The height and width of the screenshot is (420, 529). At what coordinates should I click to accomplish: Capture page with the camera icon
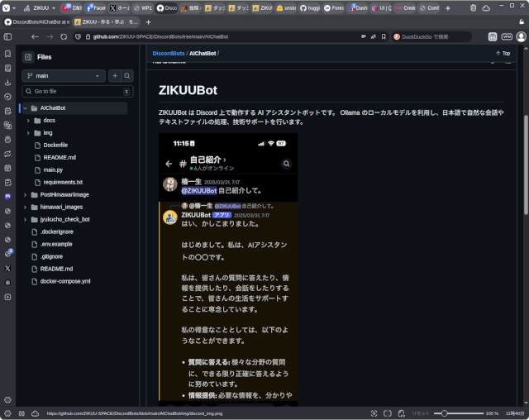(x=374, y=413)
